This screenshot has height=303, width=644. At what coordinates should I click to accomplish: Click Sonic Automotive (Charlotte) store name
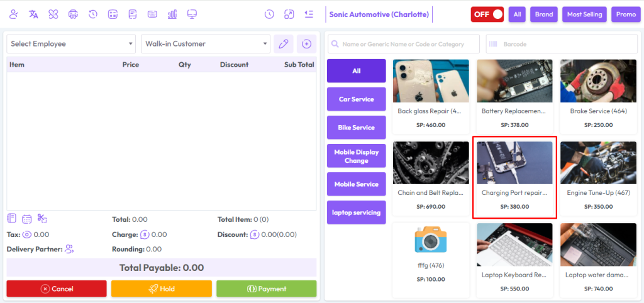point(379,14)
